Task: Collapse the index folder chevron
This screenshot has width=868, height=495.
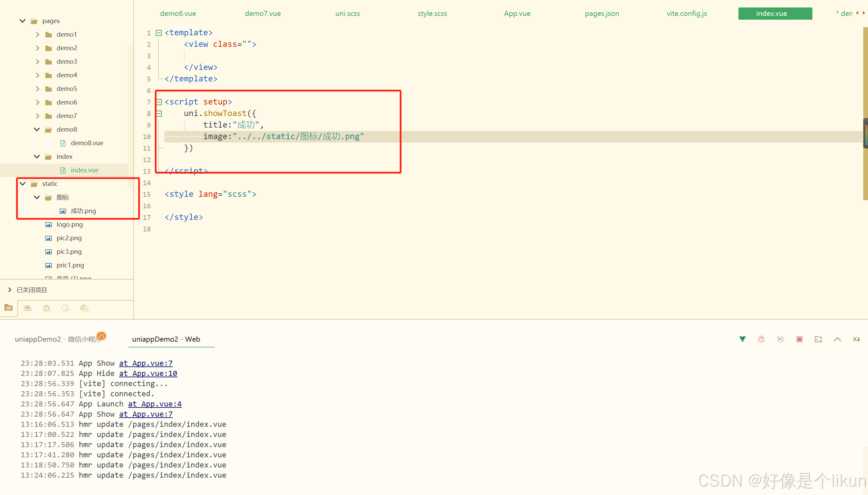Action: click(37, 156)
